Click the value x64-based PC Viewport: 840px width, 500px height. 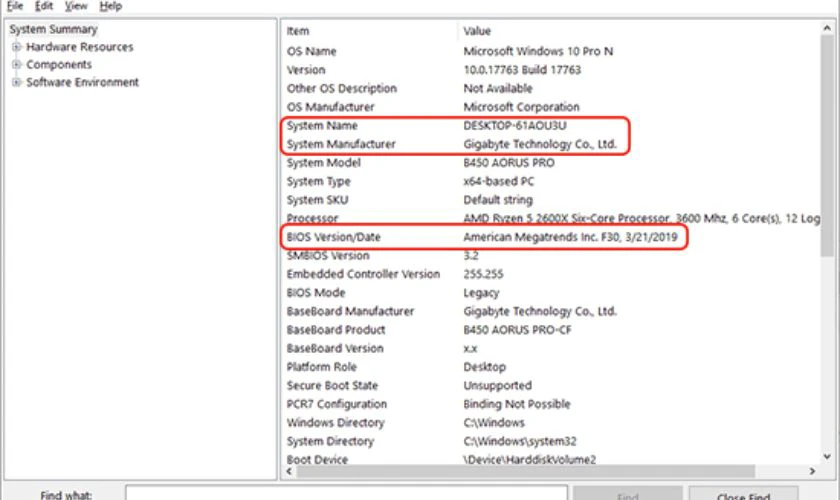coord(498,182)
